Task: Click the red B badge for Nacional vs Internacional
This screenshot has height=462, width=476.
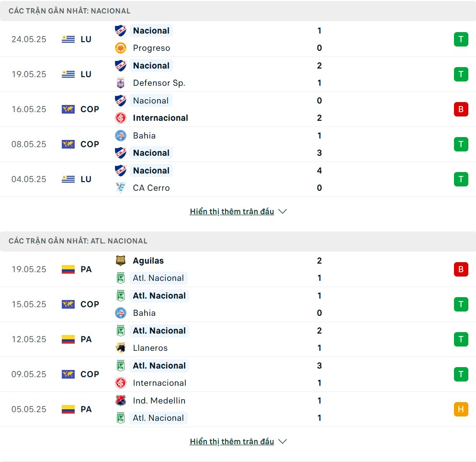Action: click(461, 109)
